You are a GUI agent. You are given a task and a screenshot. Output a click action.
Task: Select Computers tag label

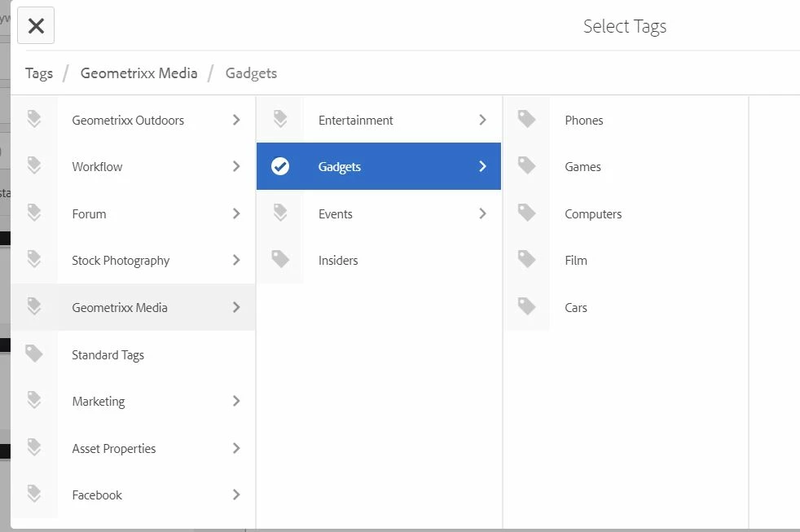click(x=593, y=214)
